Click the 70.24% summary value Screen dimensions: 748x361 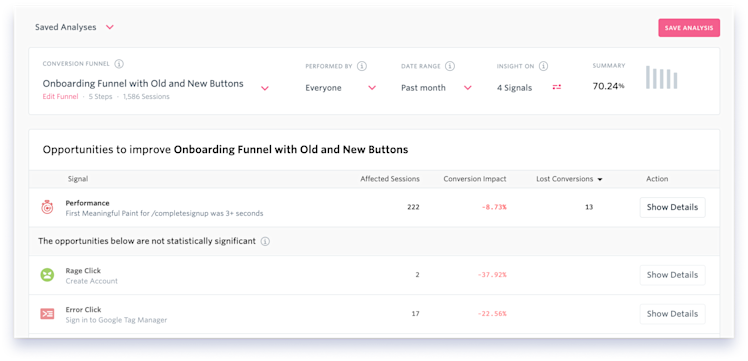pos(608,86)
